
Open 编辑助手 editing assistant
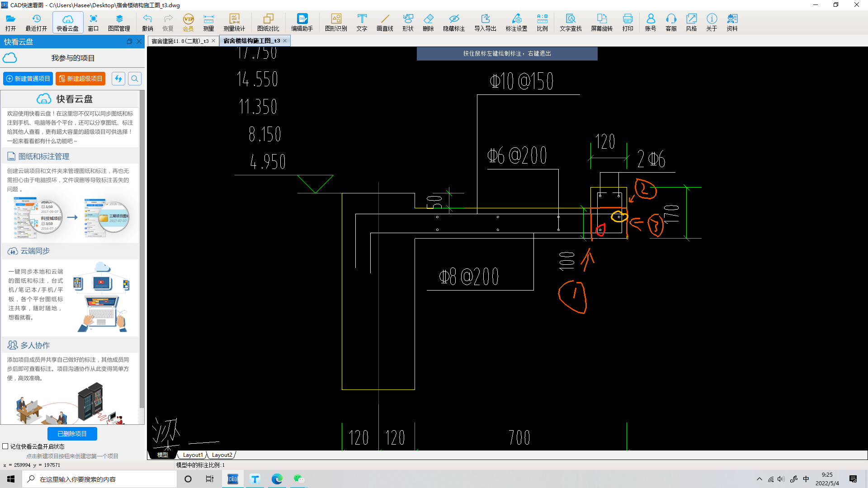302,22
